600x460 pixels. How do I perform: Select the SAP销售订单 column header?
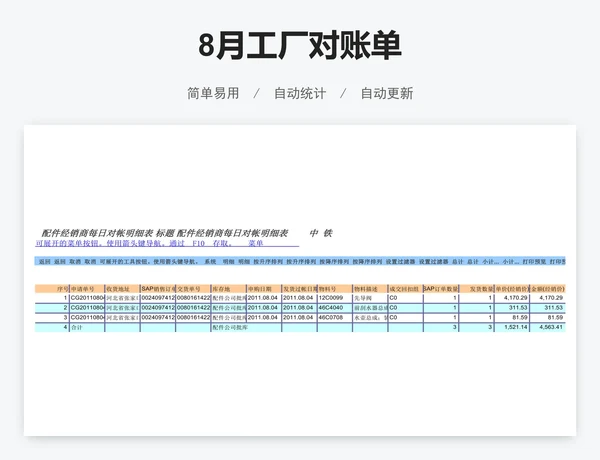click(x=158, y=289)
